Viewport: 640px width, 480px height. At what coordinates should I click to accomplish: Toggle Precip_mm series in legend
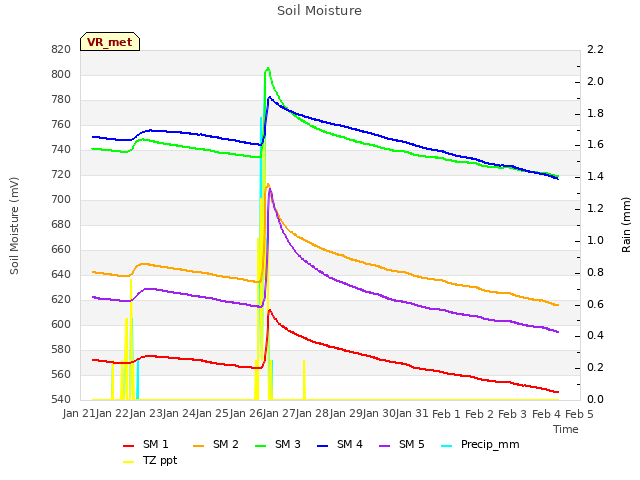pyautogui.click(x=480, y=444)
